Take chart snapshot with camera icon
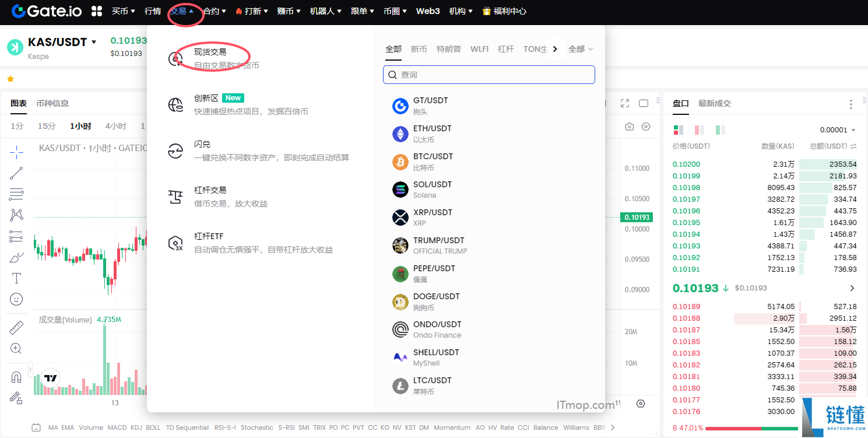Image resolution: width=868 pixels, height=438 pixels. click(629, 127)
